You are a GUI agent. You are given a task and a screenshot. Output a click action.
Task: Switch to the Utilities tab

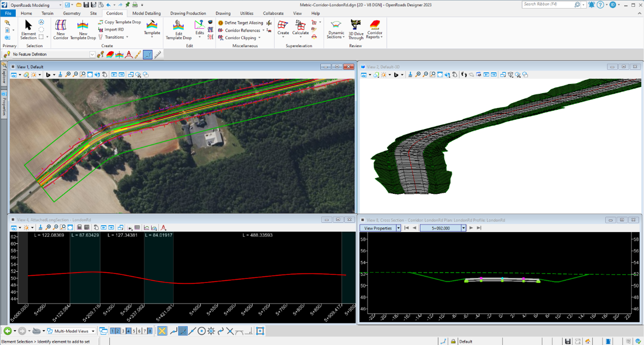point(246,13)
